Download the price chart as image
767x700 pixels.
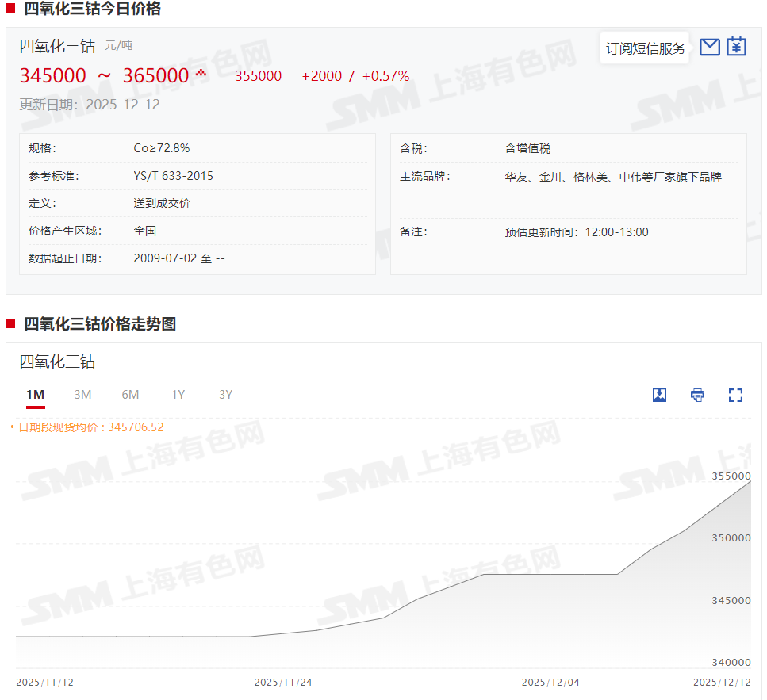659,395
